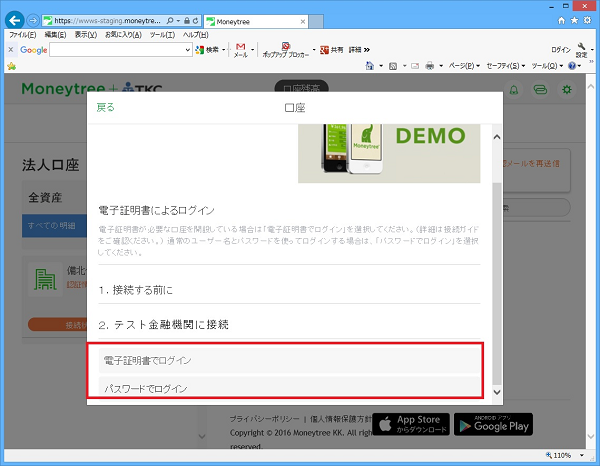This screenshot has height=466, width=600.
Task: Click the command bar help question icon
Action: pos(572,66)
